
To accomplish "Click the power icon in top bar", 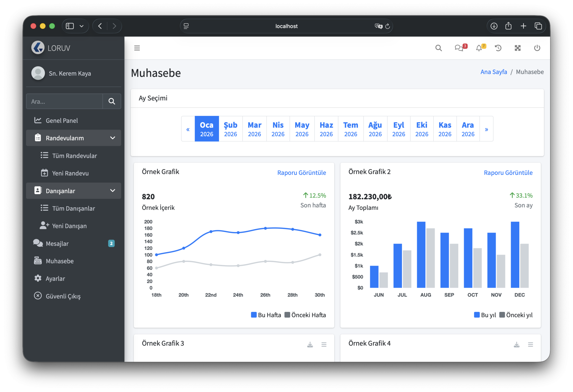I will [537, 48].
